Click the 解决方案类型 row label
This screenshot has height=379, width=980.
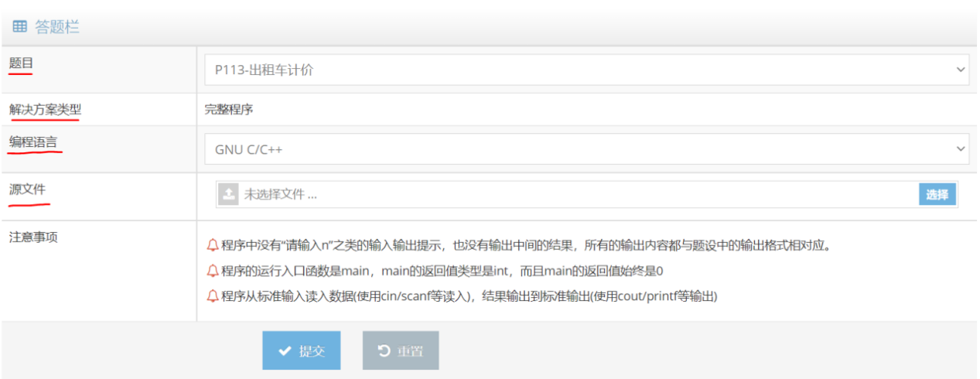tap(45, 109)
